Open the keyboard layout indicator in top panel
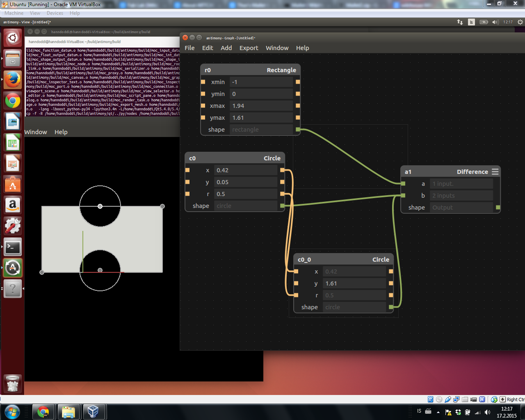This screenshot has height=420, width=525. click(472, 22)
